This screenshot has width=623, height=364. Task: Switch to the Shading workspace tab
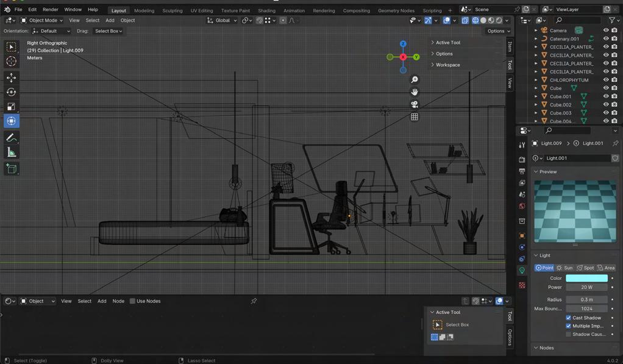pos(266,11)
